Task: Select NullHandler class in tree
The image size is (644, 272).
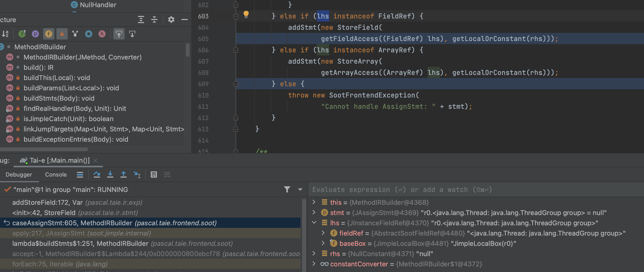Action: pyautogui.click(x=98, y=5)
